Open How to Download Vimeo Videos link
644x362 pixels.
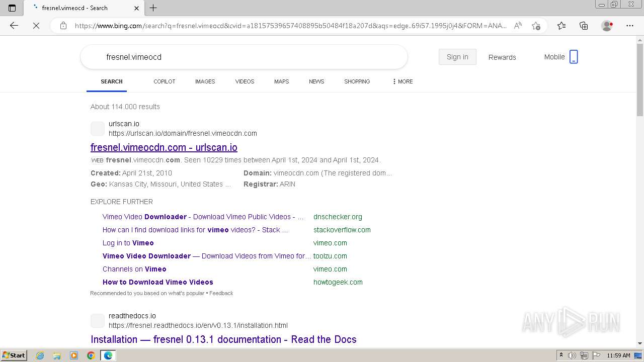click(x=158, y=282)
